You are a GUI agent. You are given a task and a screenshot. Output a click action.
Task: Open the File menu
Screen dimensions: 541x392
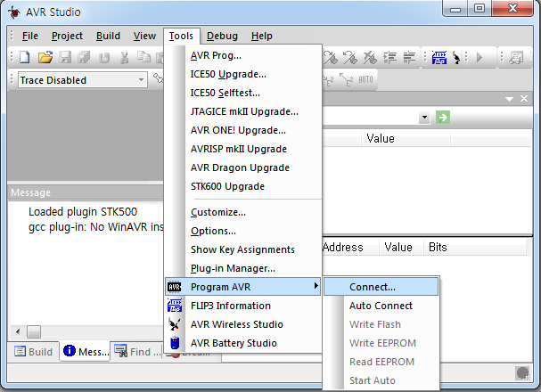(x=30, y=36)
